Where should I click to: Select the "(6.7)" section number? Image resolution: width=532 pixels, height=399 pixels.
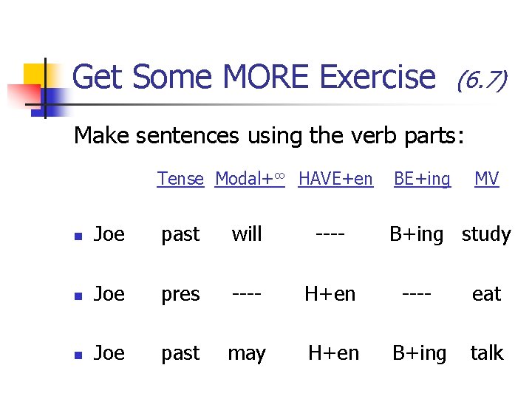(481, 78)
